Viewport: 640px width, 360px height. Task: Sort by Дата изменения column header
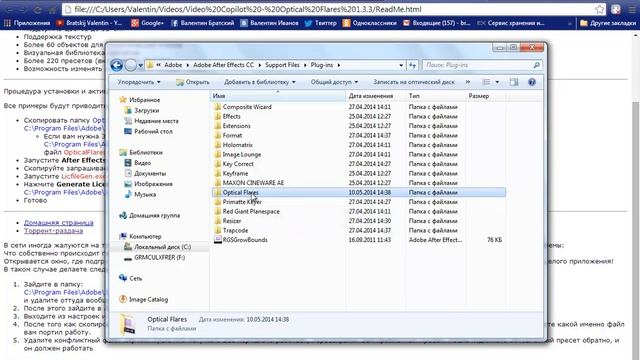pos(376,96)
